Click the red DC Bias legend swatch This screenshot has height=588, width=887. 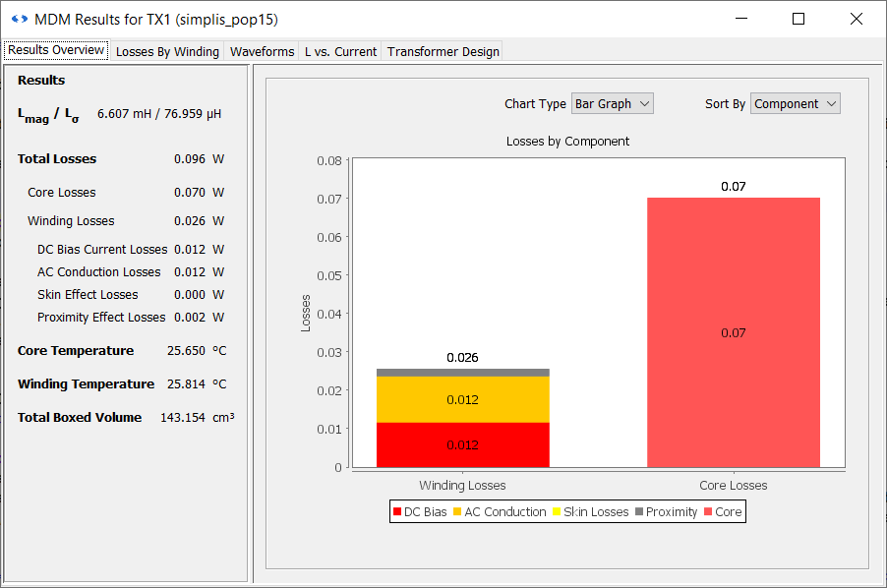(397, 512)
